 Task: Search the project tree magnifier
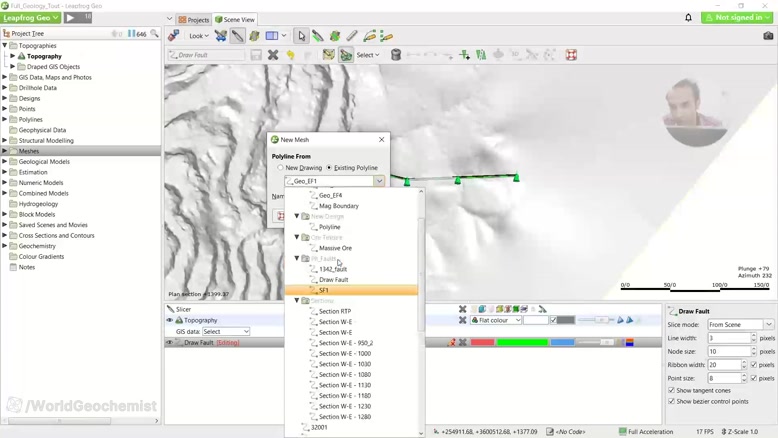(155, 33)
